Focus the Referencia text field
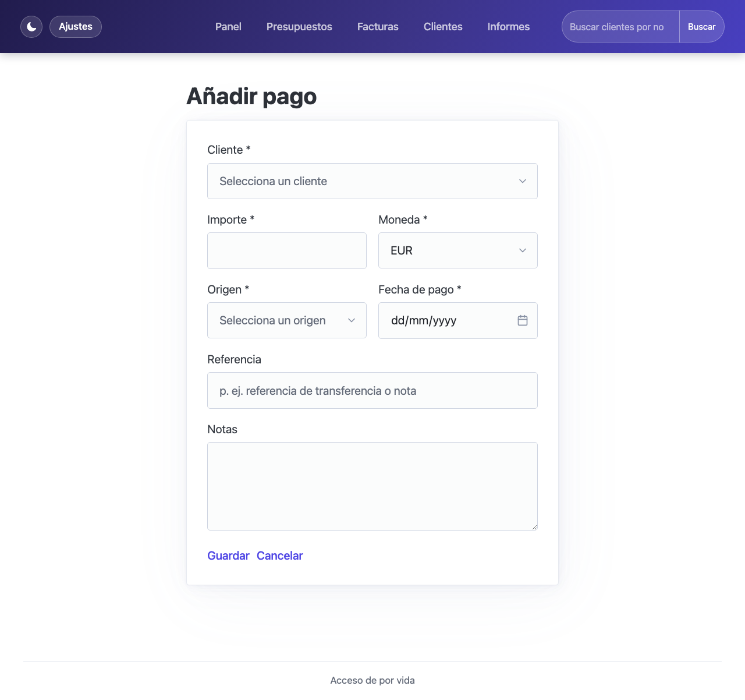This screenshot has height=700, width=745. coord(372,391)
